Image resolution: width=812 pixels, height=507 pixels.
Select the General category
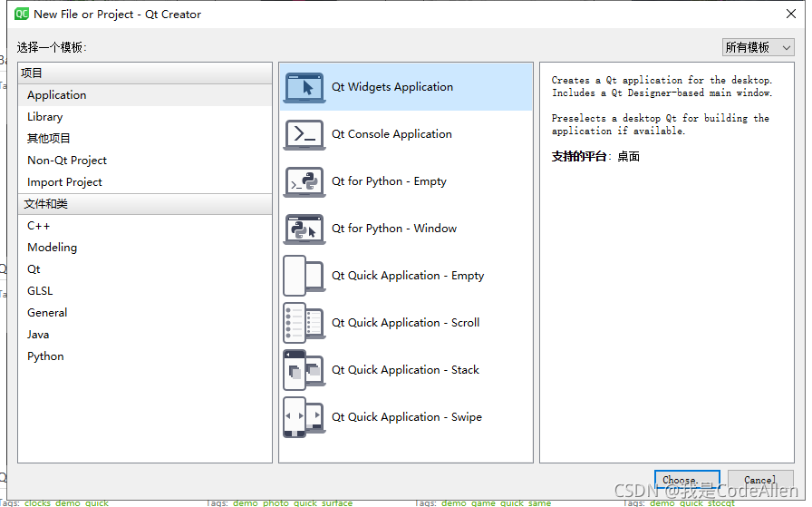coord(145,313)
